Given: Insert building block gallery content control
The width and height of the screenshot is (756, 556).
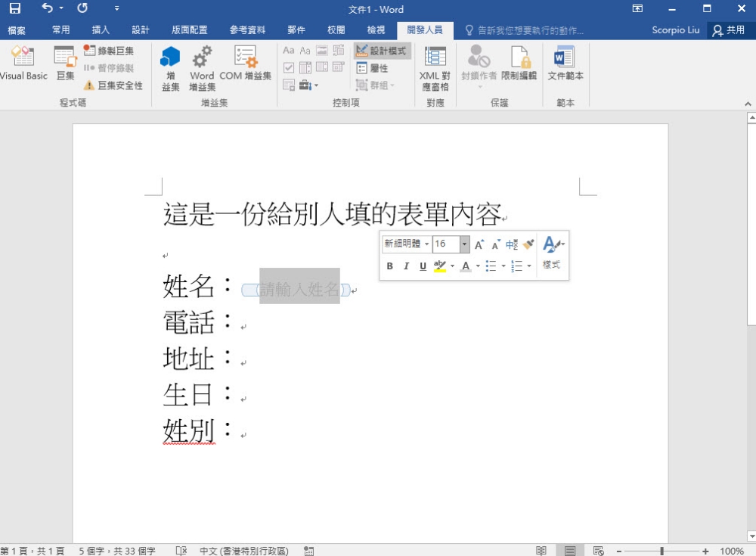Looking at the screenshot, I should [339, 51].
